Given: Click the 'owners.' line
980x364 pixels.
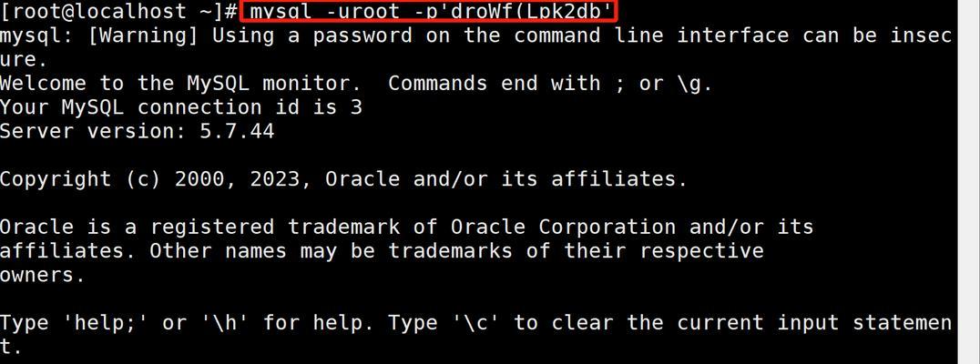Looking at the screenshot, I should point(43,275).
